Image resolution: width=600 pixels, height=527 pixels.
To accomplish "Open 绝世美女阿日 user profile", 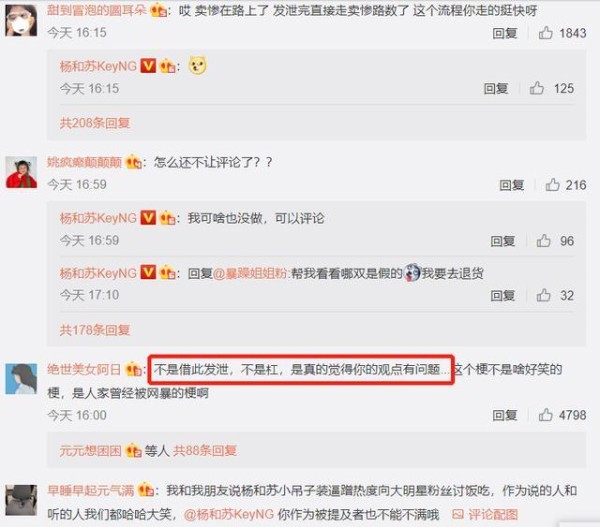I will pos(84,369).
